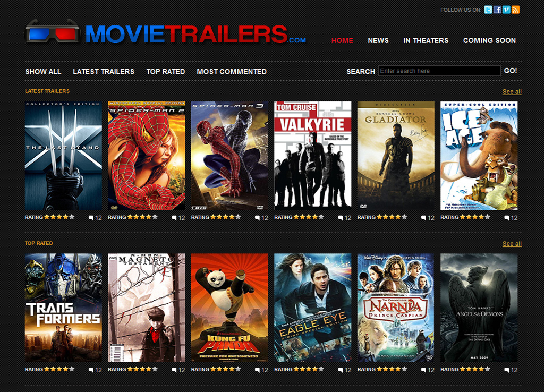Open the Kung Fu Panda poster
544x392 pixels.
pos(229,308)
